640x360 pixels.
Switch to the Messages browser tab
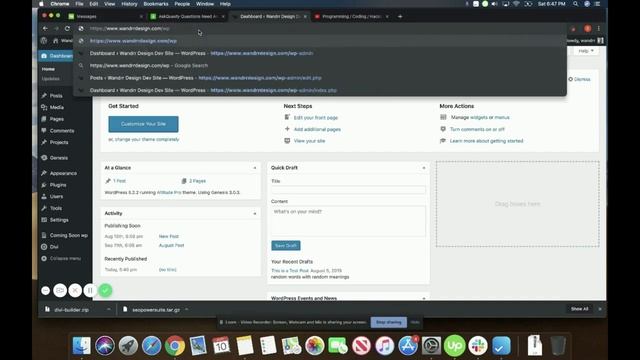tap(106, 16)
